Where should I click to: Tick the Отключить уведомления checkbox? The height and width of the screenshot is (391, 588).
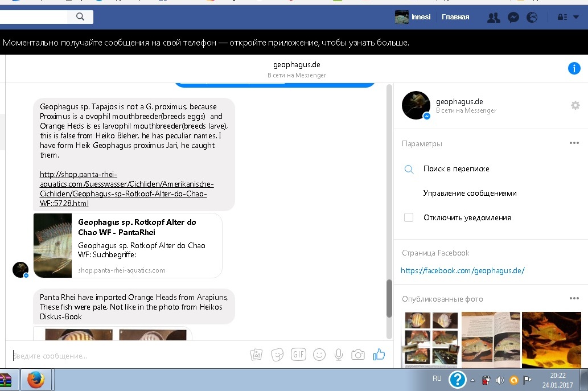pyautogui.click(x=409, y=217)
